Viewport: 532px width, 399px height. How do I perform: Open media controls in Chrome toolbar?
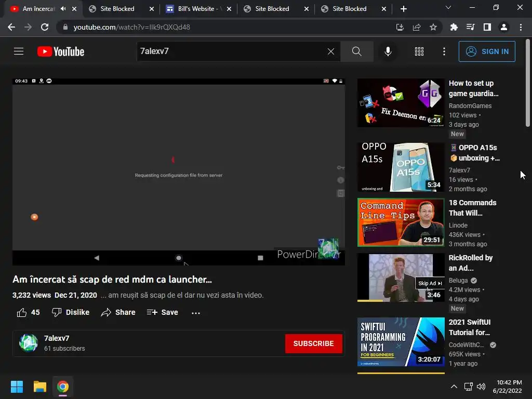pyautogui.click(x=470, y=27)
